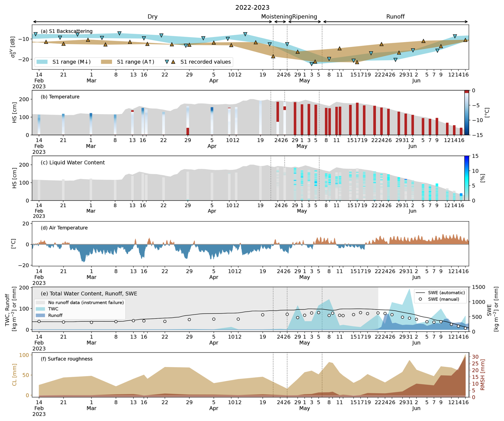Click the liquid water content colorbar in panel (c)
Screen dimensions: 504x421
pos(466,178)
